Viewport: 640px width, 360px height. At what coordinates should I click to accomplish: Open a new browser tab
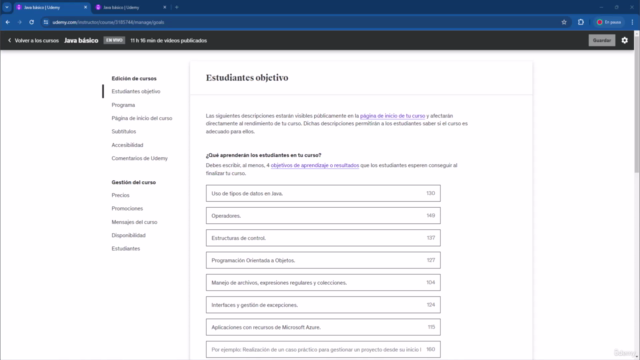[x=177, y=7]
